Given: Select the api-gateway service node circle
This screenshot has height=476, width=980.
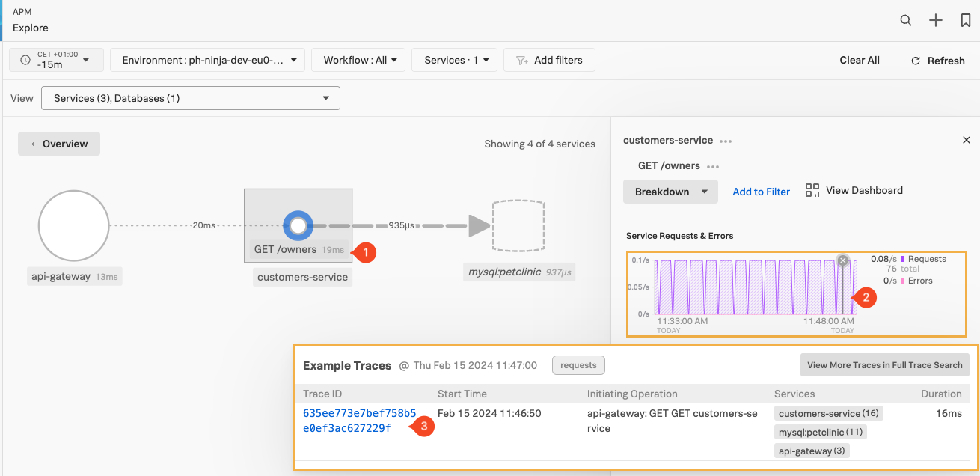Looking at the screenshot, I should [74, 225].
